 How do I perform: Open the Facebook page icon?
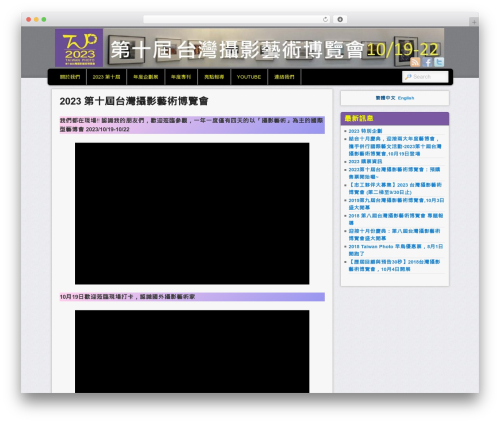pos(427,62)
